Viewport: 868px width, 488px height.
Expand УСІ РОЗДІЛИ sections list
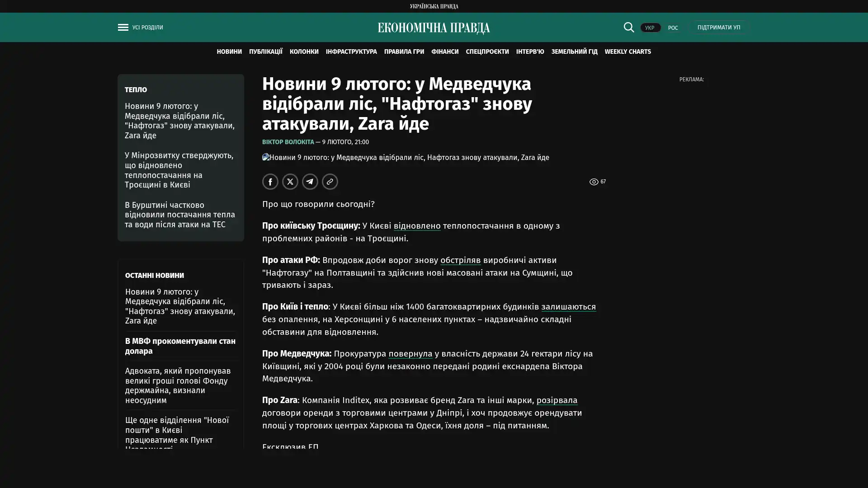(147, 28)
